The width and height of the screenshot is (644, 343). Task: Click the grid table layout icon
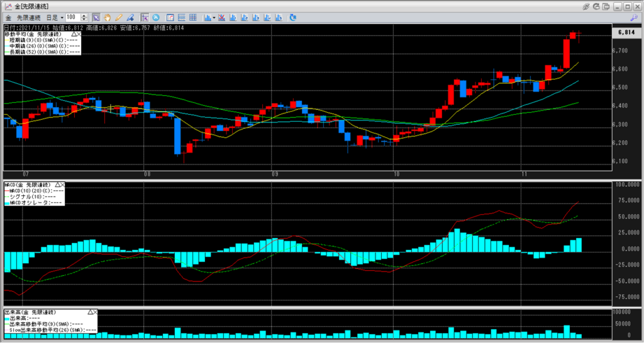pos(193,18)
